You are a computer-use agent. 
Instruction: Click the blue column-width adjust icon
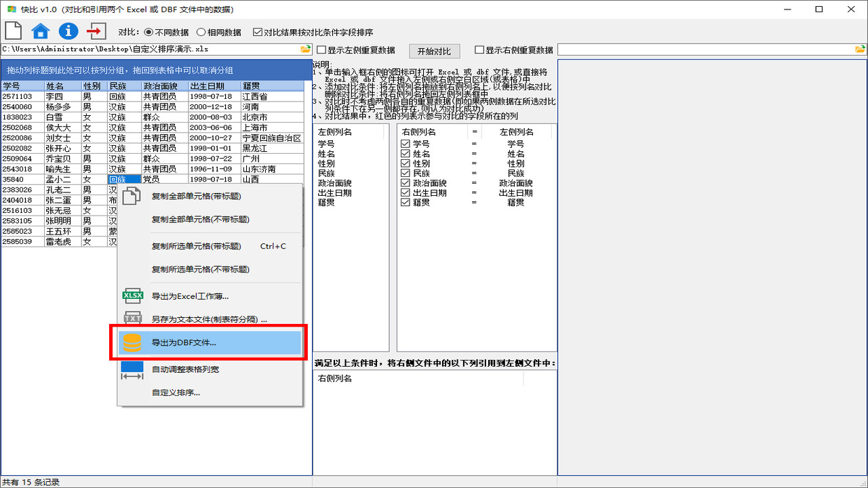click(133, 367)
